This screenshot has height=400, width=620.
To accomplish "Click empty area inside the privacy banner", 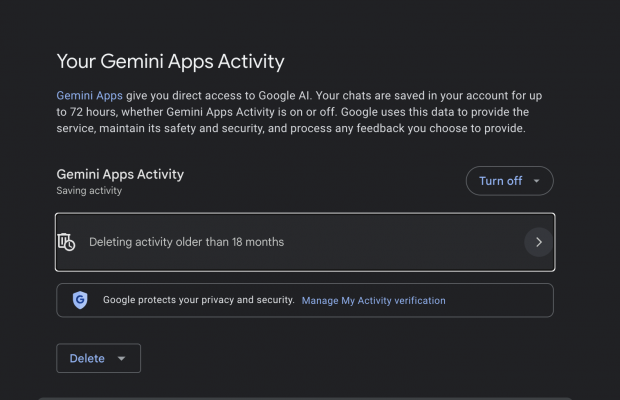I will coord(500,300).
